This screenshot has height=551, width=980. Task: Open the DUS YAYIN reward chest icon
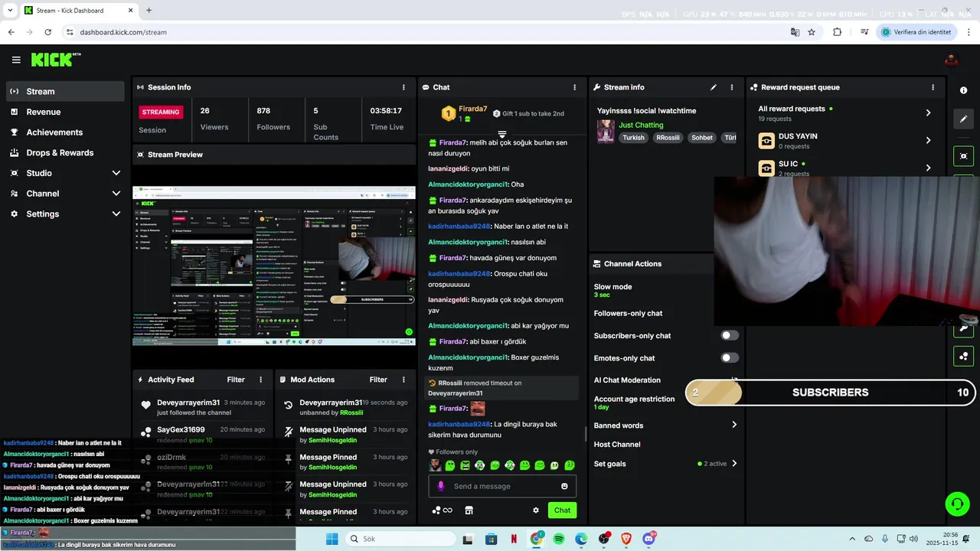tap(766, 141)
